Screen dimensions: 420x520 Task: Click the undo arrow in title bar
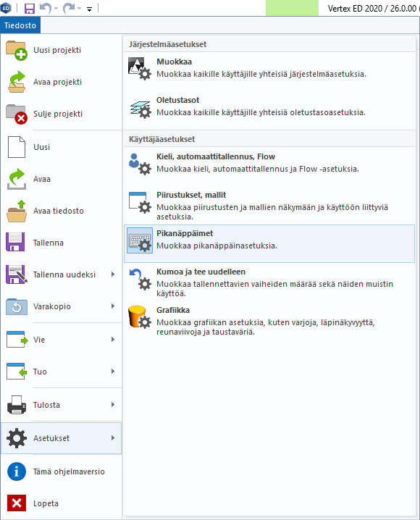pos(46,8)
